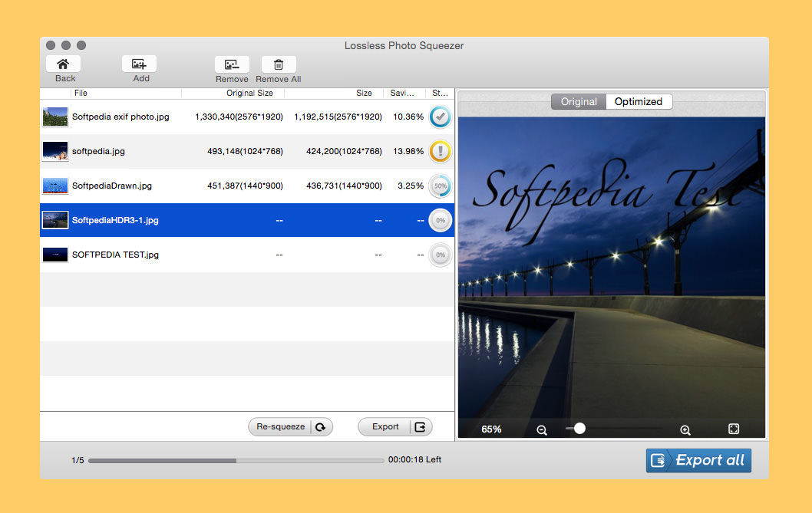The image size is (812, 513).
Task: Click the zoom in magnifier icon
Action: pyautogui.click(x=685, y=429)
